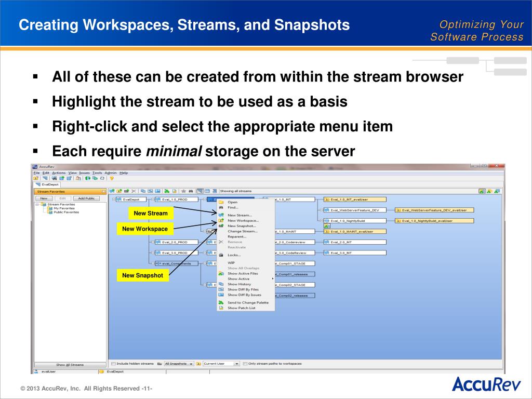
Task: Click the Show History icon in stream browser toolbar
Action: 143,191
